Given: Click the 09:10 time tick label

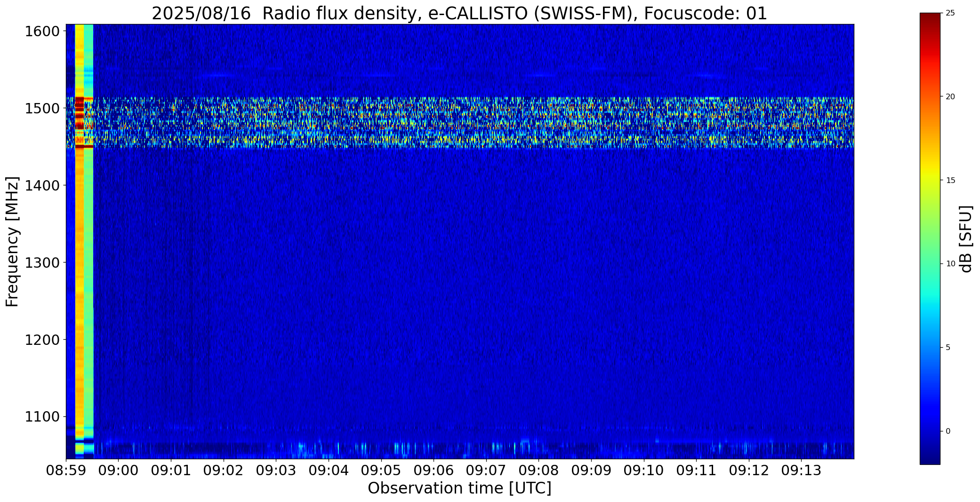Looking at the screenshot, I should click(x=643, y=470).
